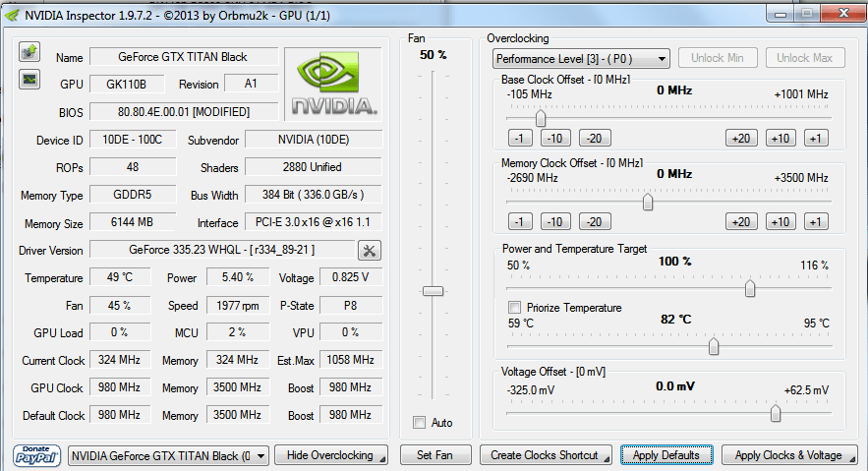Click the Voltage Offset slider handle
This screenshot has height=471, width=868.
(x=776, y=413)
